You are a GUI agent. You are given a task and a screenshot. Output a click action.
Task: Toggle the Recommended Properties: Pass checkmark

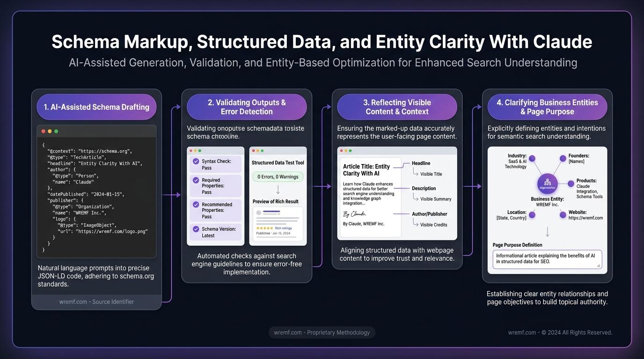(196, 204)
